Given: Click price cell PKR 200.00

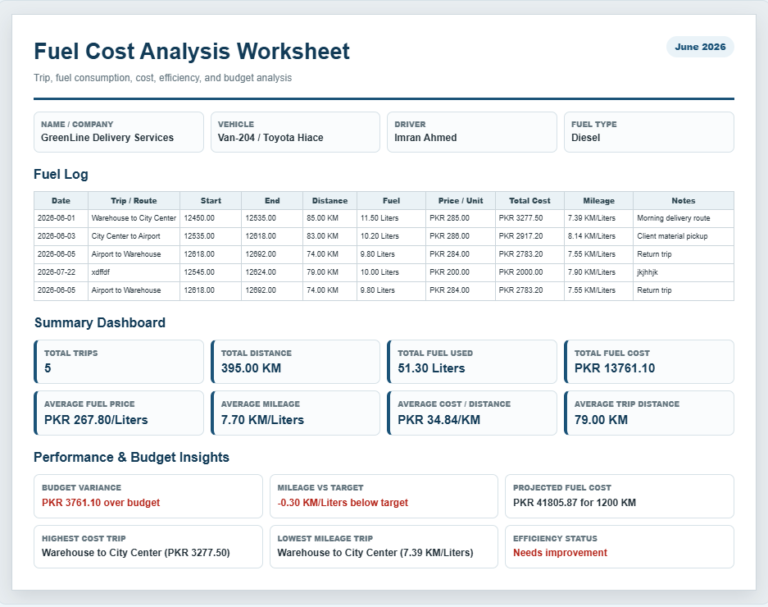Looking at the screenshot, I should (460, 272).
